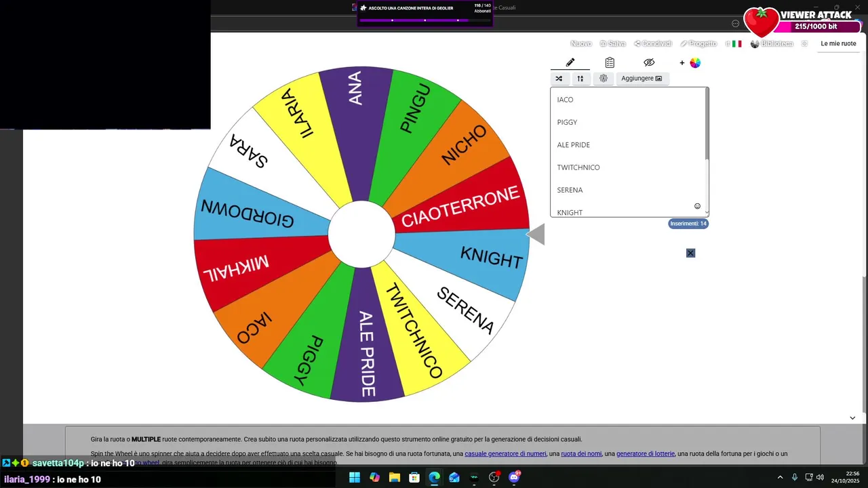This screenshot has height=488, width=868.
Task: Sort the entries alphabetically
Action: 580,79
